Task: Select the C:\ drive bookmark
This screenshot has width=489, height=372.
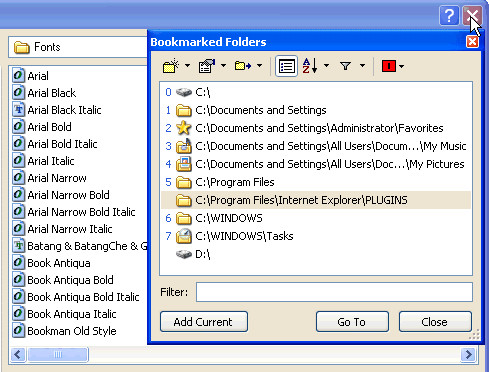Action: coord(316,92)
